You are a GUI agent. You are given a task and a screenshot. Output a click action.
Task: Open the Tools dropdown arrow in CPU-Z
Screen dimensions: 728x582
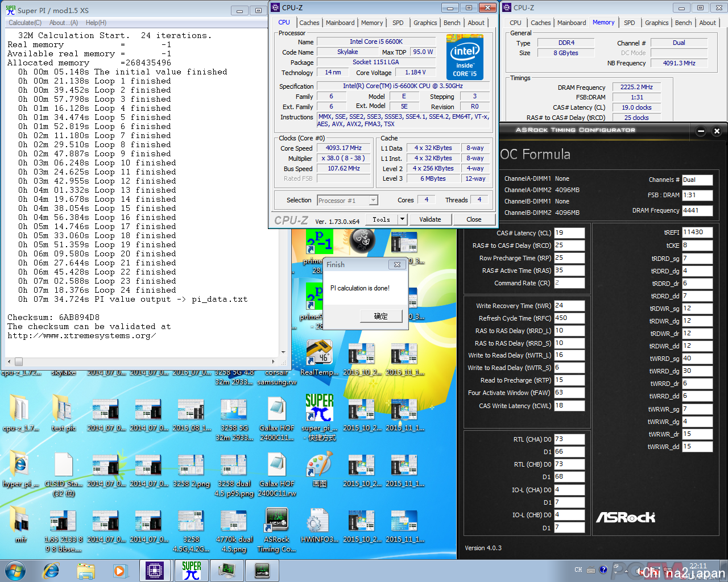click(402, 219)
